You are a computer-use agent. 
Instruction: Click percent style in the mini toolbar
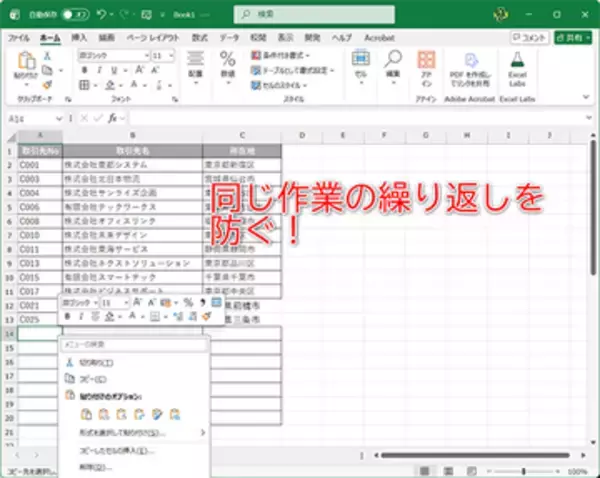point(188,303)
